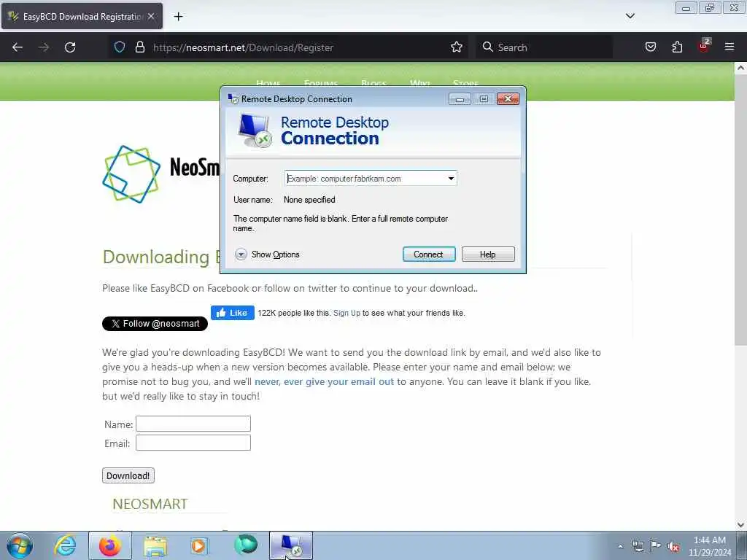View site padlock security info

click(139, 47)
